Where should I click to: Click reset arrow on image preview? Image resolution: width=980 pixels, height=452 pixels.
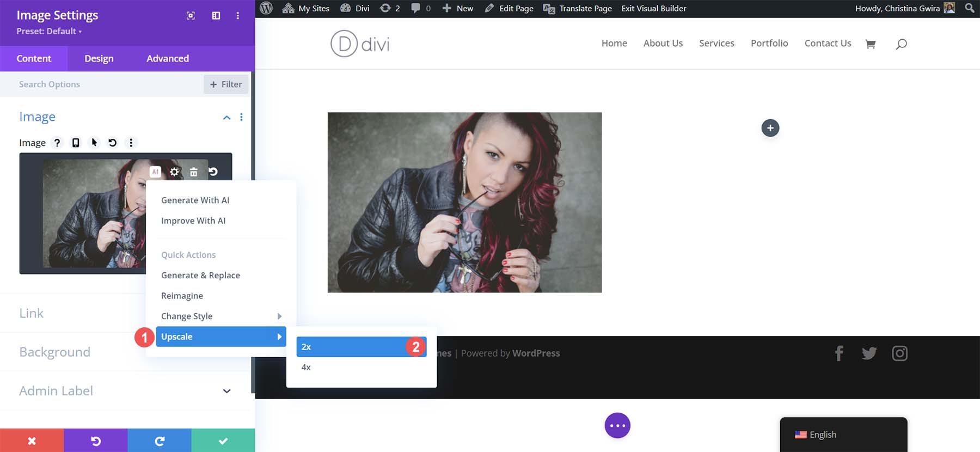pyautogui.click(x=213, y=172)
